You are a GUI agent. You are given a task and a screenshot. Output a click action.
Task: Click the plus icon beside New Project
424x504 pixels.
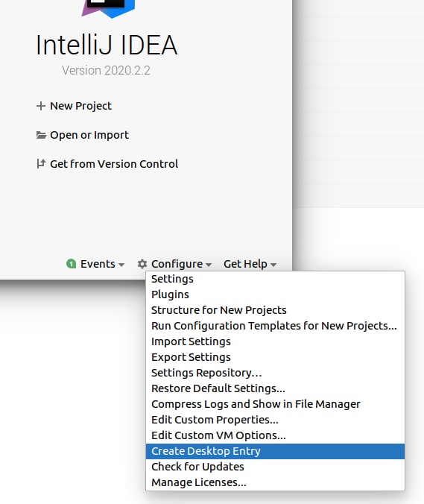pos(41,106)
